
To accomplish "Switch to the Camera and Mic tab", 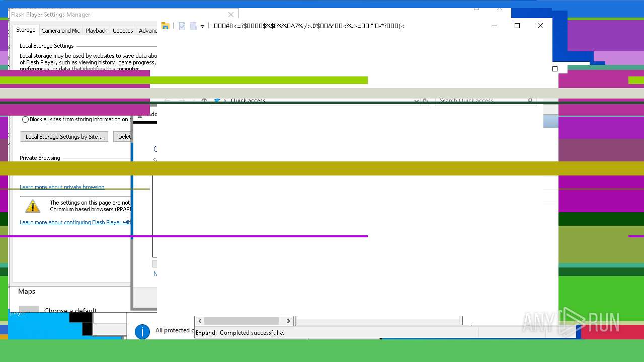I will 60,31.
